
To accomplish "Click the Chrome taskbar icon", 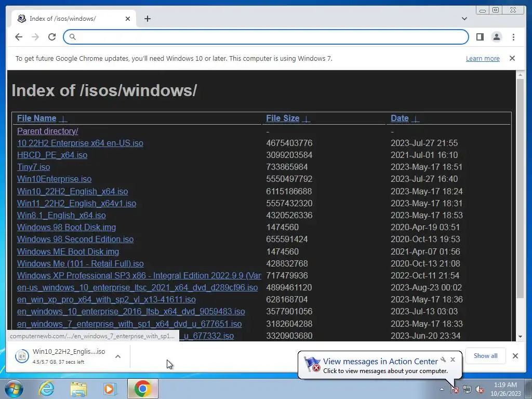I will tap(142, 389).
